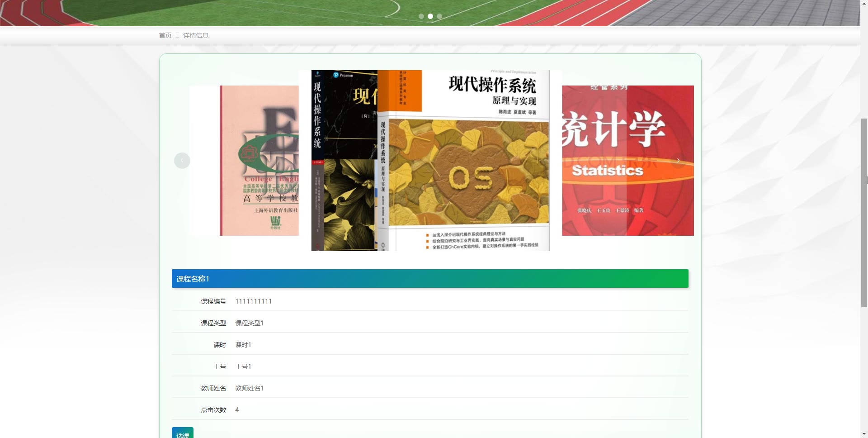Open the College English book cover thumbnail
The image size is (868, 438).
coord(244,161)
